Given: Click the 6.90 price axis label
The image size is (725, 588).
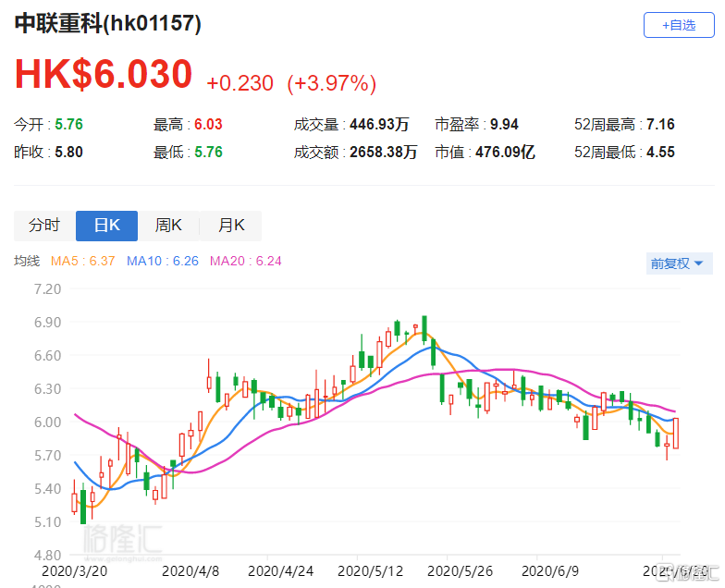Looking at the screenshot, I should coord(48,323).
